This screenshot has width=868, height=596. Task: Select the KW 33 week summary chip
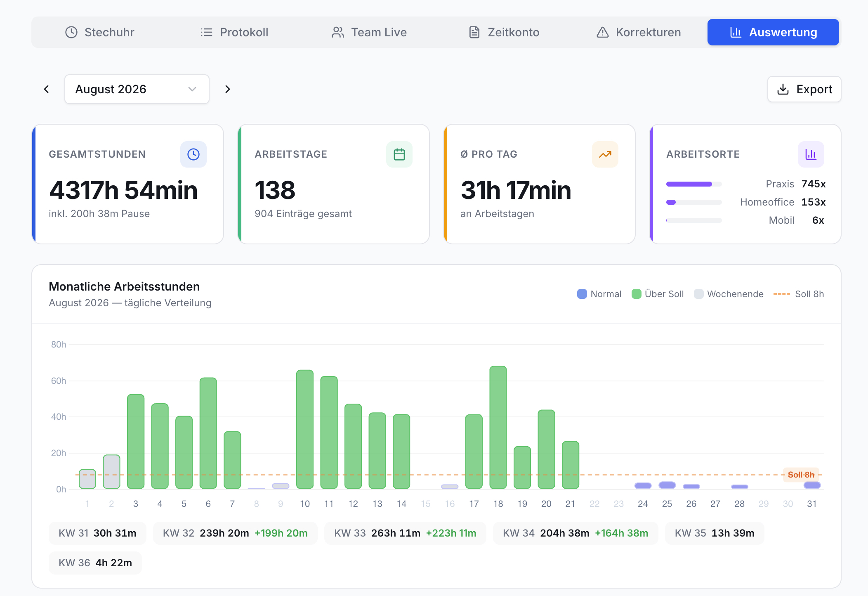tap(405, 533)
